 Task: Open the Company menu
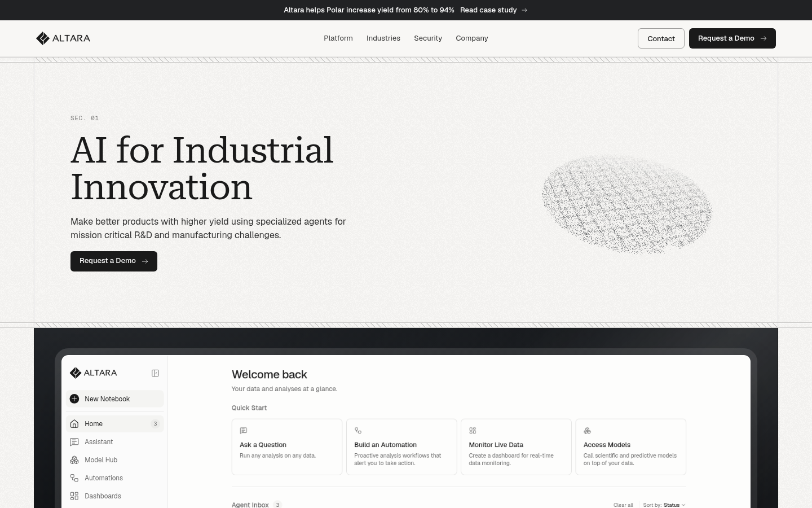(x=472, y=38)
